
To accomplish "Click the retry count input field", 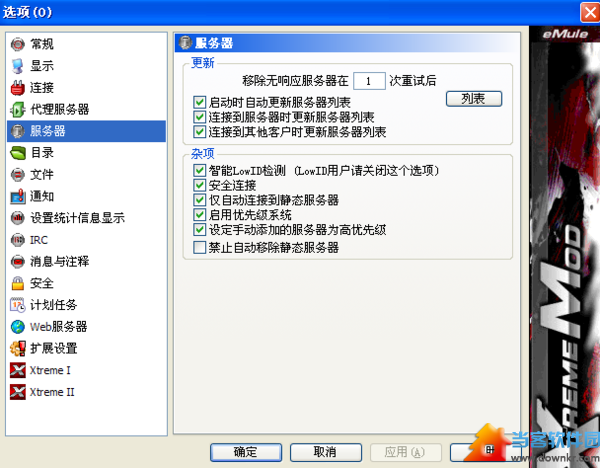I will (x=369, y=81).
